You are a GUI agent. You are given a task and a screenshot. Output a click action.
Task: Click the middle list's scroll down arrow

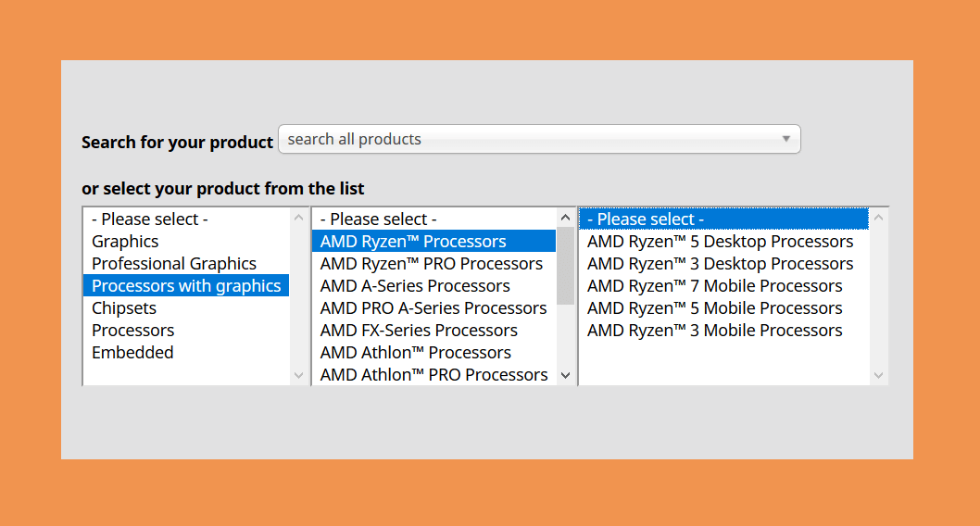(566, 375)
